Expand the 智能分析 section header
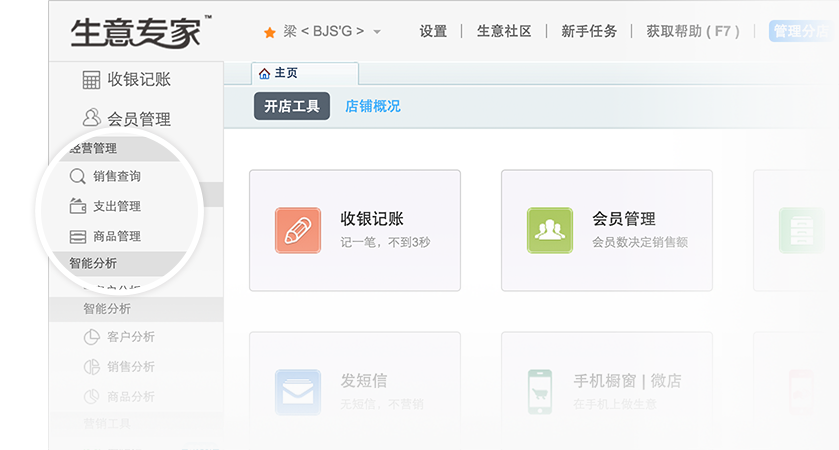This screenshot has height=450, width=839. pos(93,264)
